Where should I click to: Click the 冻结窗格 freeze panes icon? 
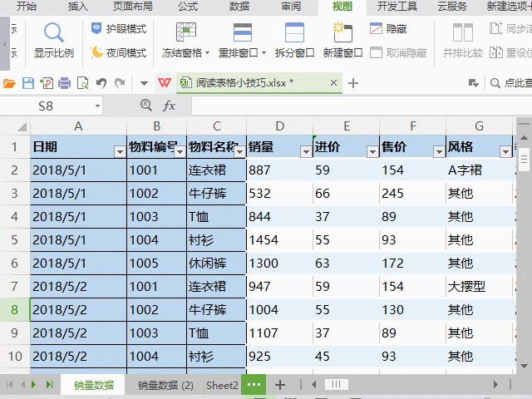[186, 32]
